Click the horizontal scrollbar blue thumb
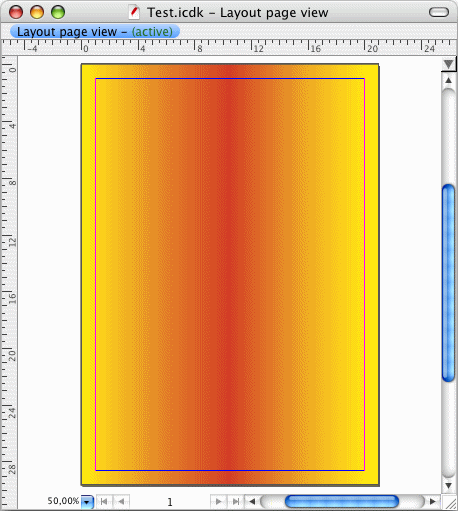The height and width of the screenshot is (511, 458). pyautogui.click(x=342, y=501)
